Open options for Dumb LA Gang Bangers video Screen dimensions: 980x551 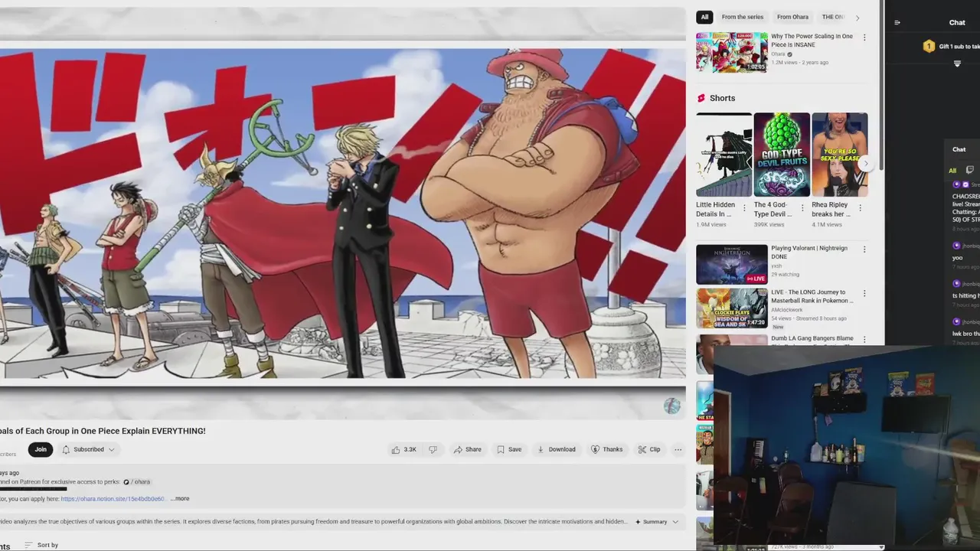coord(864,339)
